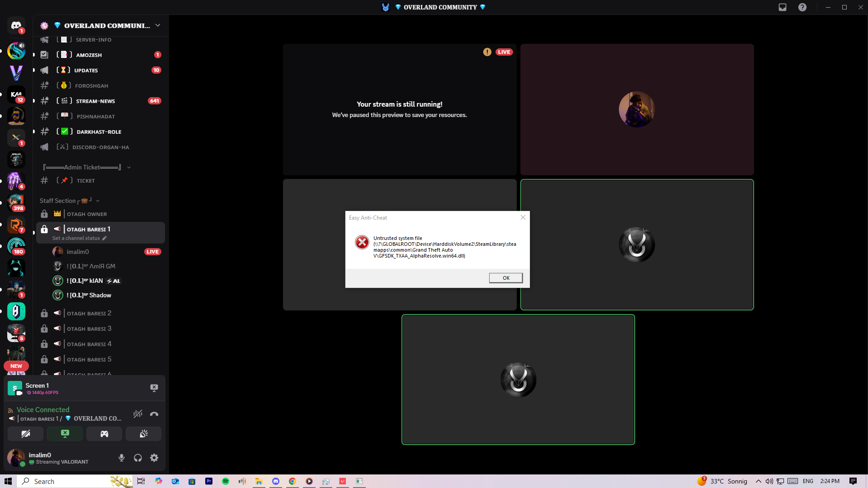Screen dimensions: 868x488
Task: Collapse the Admin Ticket category
Action: coord(86,167)
